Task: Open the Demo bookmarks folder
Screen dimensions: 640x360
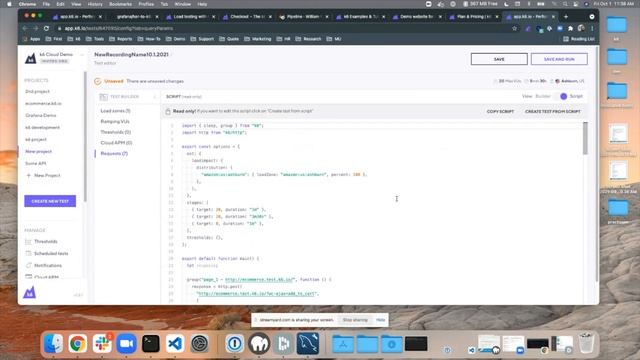Action: [x=176, y=39]
